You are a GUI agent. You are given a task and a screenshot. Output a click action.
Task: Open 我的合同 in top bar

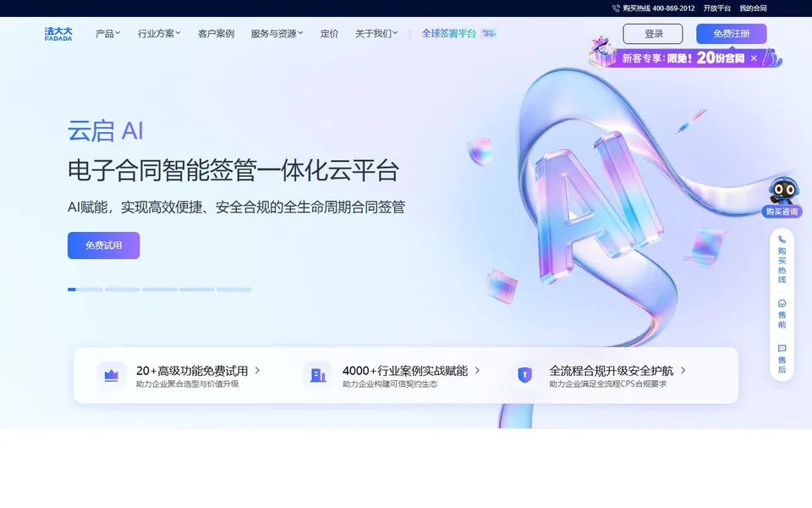(x=753, y=8)
